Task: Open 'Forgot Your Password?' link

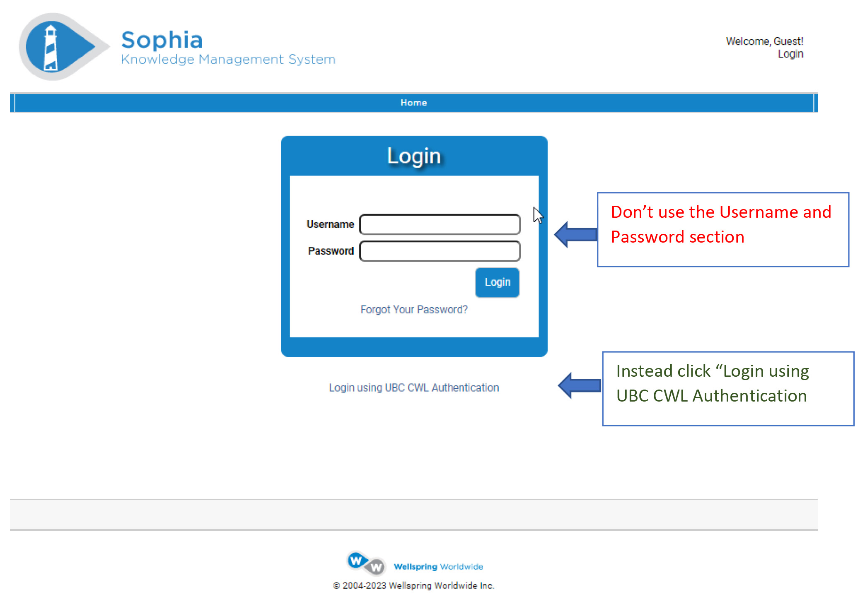Action: tap(414, 309)
